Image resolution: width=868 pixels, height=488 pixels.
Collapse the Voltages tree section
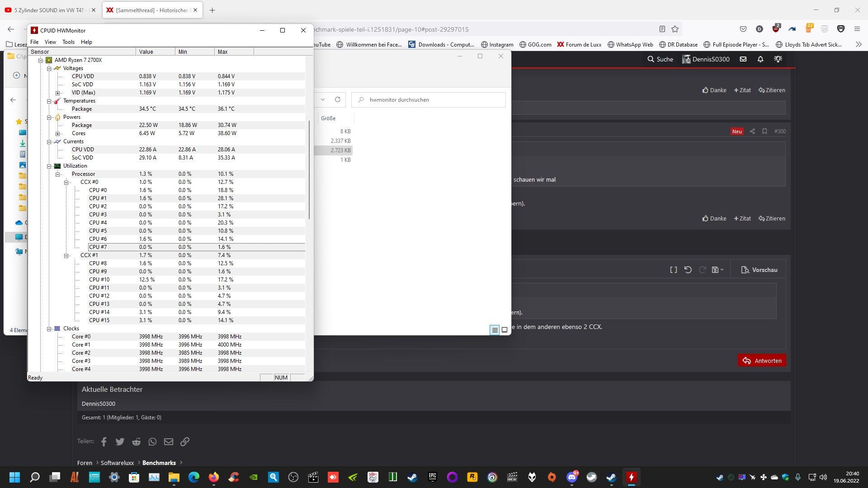point(49,68)
